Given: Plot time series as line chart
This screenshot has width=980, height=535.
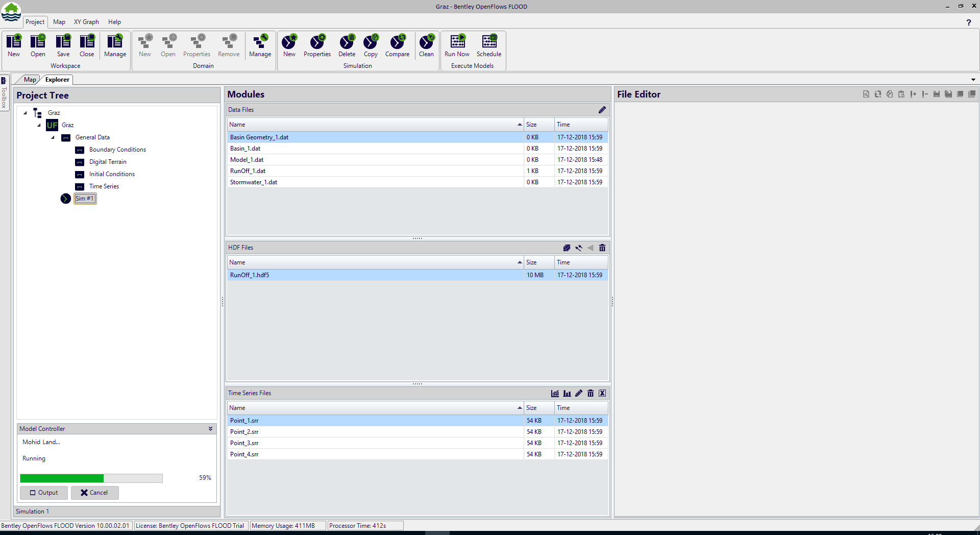Looking at the screenshot, I should click(x=555, y=393).
